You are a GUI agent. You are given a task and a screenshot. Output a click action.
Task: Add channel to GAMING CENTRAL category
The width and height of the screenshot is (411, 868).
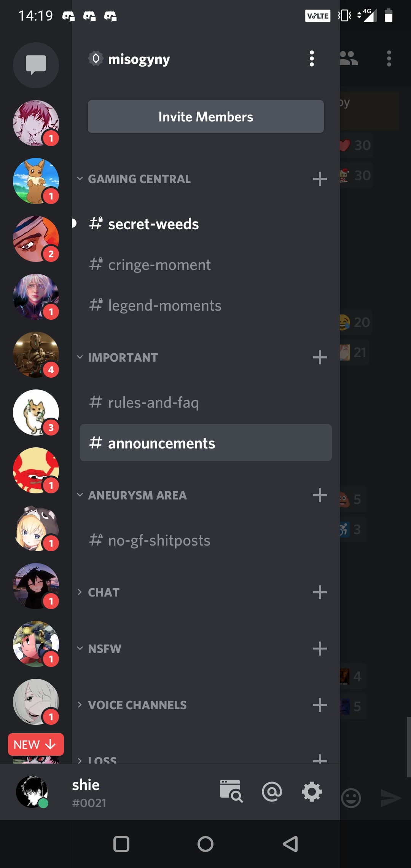click(x=320, y=179)
